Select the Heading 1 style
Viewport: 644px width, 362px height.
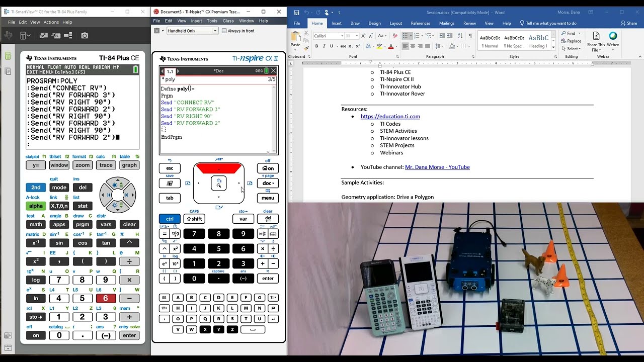click(538, 41)
